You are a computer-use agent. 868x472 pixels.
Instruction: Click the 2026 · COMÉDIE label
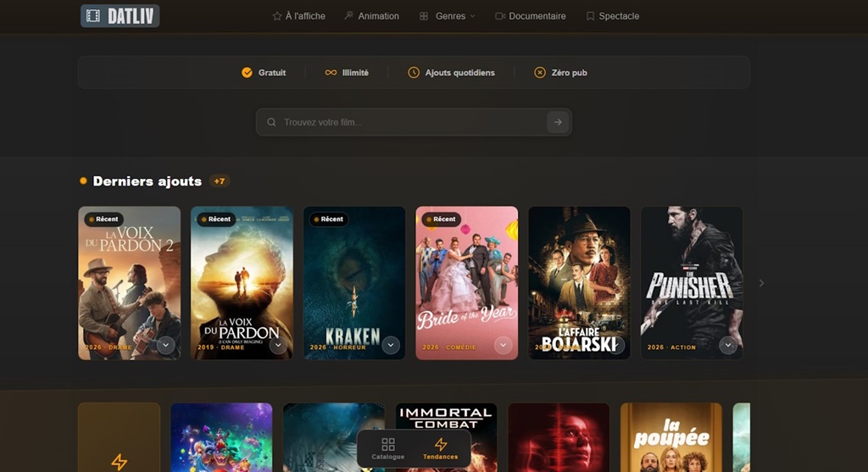click(x=449, y=347)
